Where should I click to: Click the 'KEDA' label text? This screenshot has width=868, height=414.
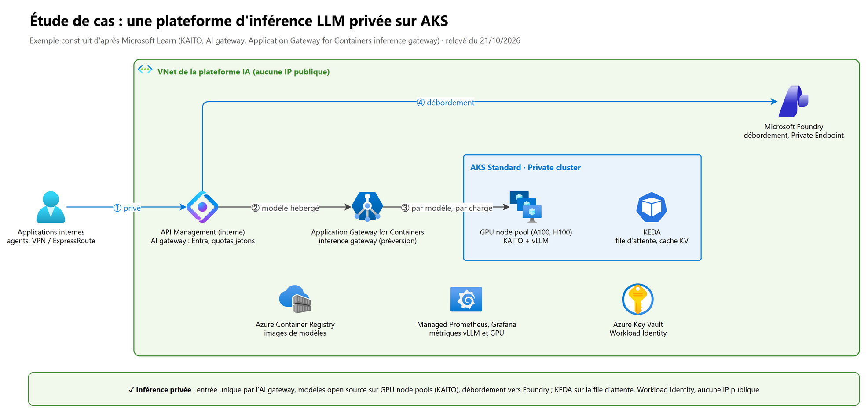pyautogui.click(x=652, y=232)
